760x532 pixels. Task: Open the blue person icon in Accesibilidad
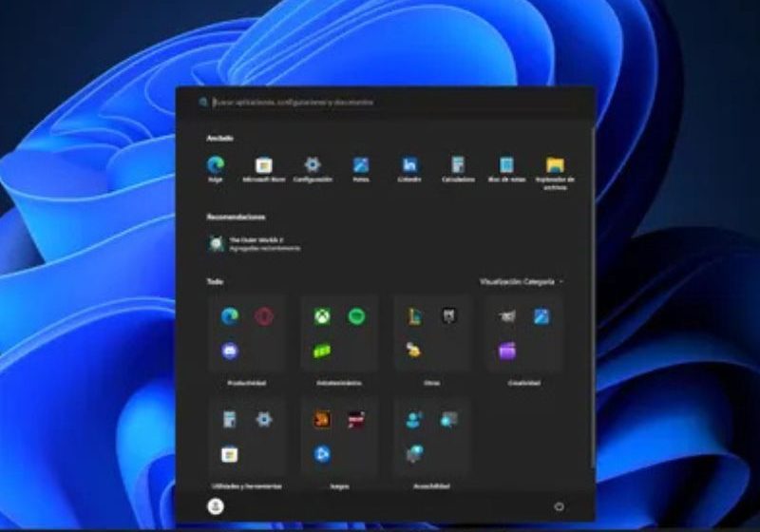point(414,420)
